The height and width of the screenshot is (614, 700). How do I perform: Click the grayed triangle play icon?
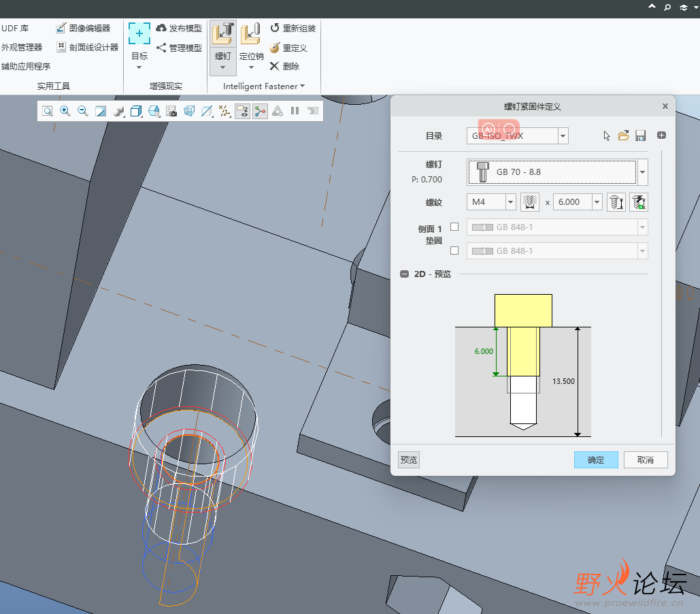coord(278,111)
